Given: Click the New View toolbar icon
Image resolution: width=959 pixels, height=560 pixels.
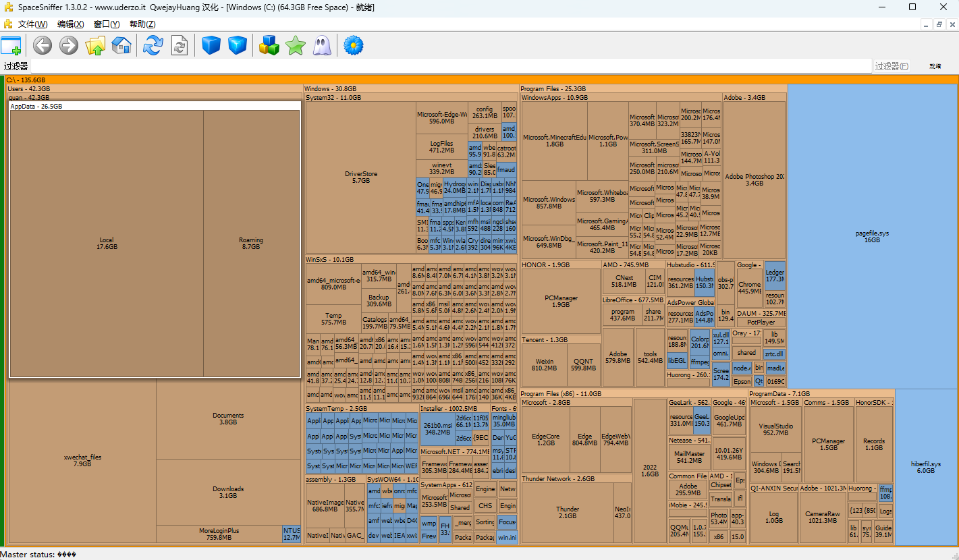Looking at the screenshot, I should [11, 46].
